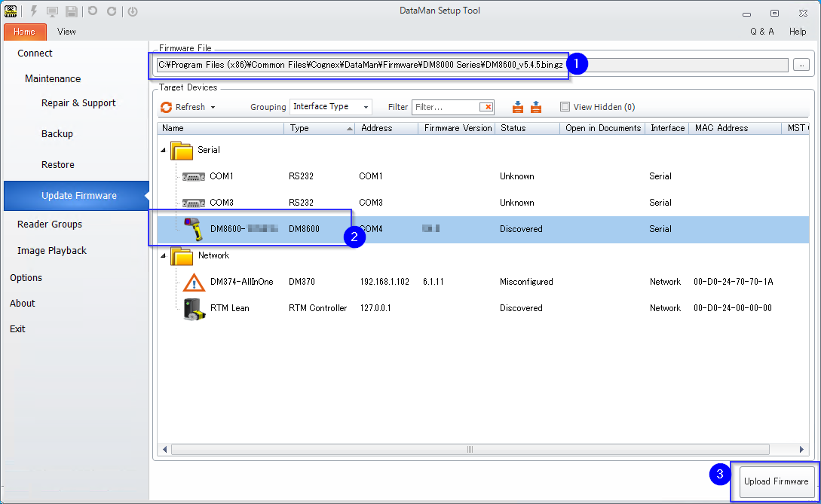821x504 pixels.
Task: Open the Refresh dropdown arrow
Action: click(213, 107)
